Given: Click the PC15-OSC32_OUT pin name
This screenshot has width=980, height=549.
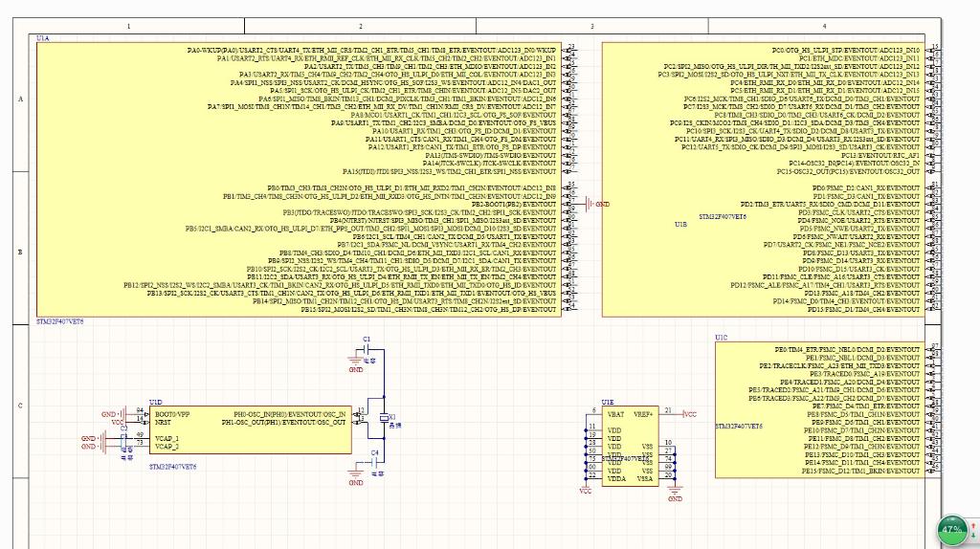Looking at the screenshot, I should (x=848, y=172).
